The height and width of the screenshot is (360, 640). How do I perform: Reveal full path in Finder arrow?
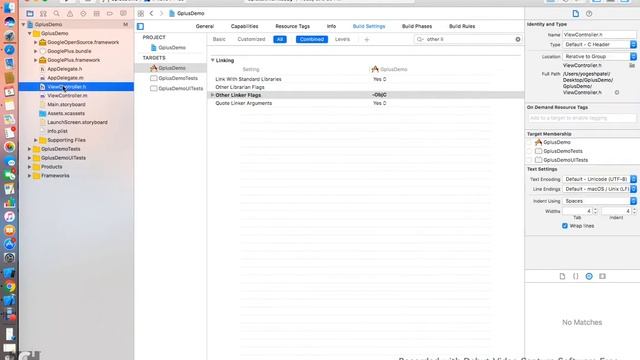coord(617,93)
